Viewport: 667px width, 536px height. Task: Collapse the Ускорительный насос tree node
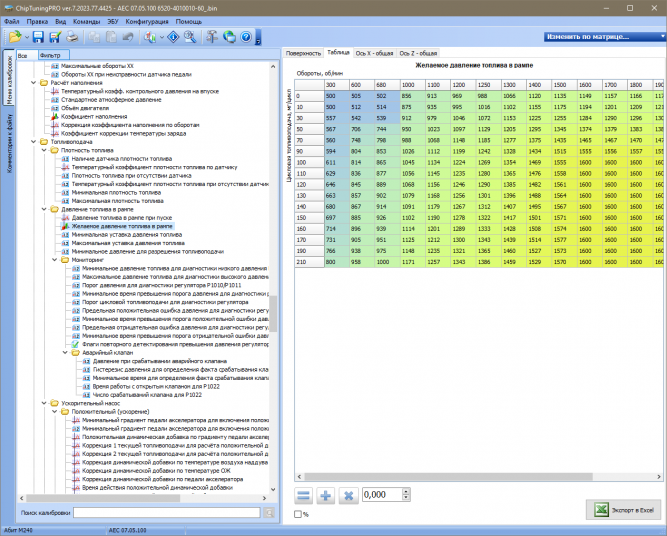(44, 403)
